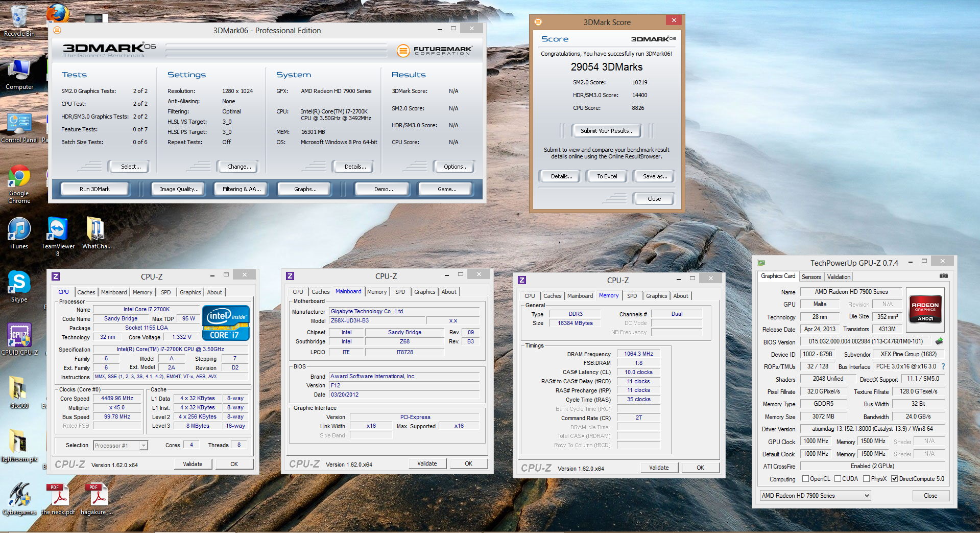Click Close button in 3DMark Score window
This screenshot has width=980, height=533.
point(654,199)
